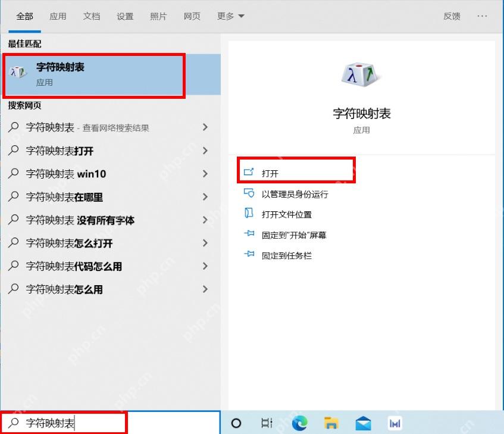Image resolution: width=504 pixels, height=434 pixels.
Task: Click the magnifier icon beside 字符映射表 win10
Action: [14, 174]
